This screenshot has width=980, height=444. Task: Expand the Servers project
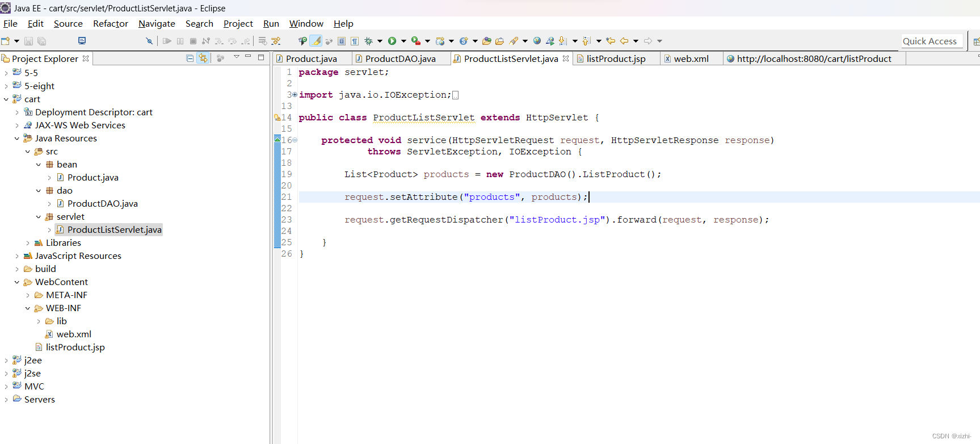pyautogui.click(x=6, y=400)
